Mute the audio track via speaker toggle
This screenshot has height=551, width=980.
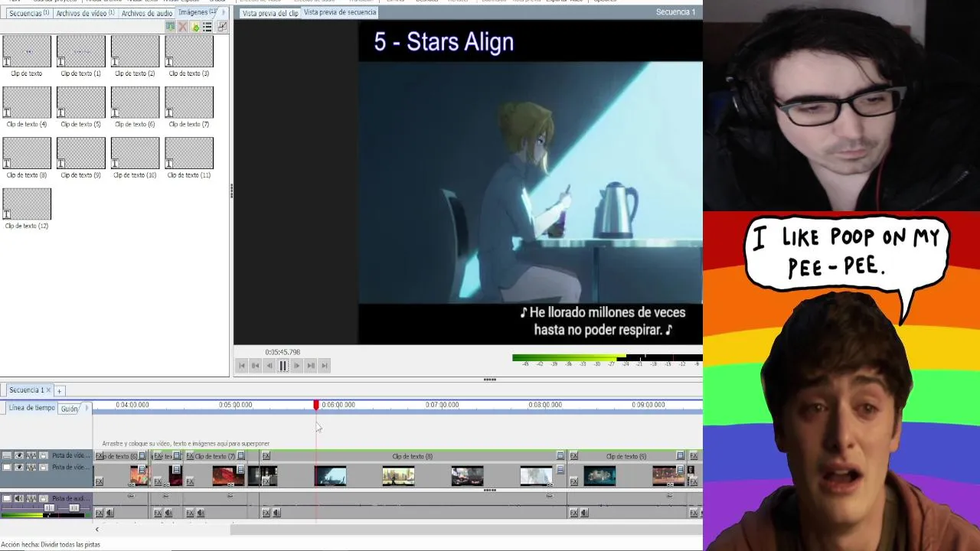coord(18,498)
